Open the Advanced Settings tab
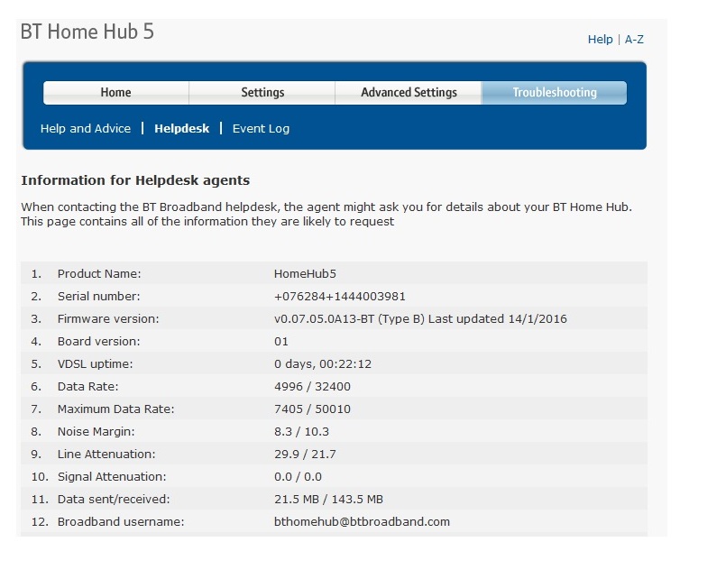The width and height of the screenshot is (726, 588). (409, 93)
